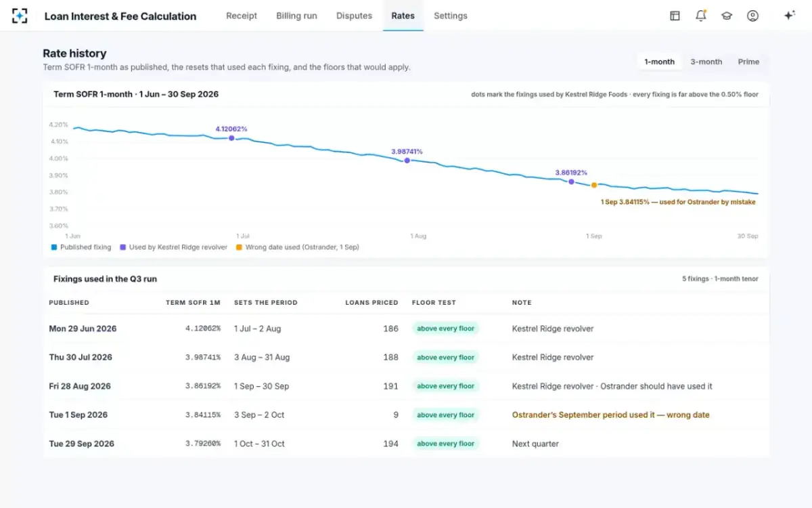Click the orange 1 Sep wrong-date dot
The image size is (812, 508).
594,185
